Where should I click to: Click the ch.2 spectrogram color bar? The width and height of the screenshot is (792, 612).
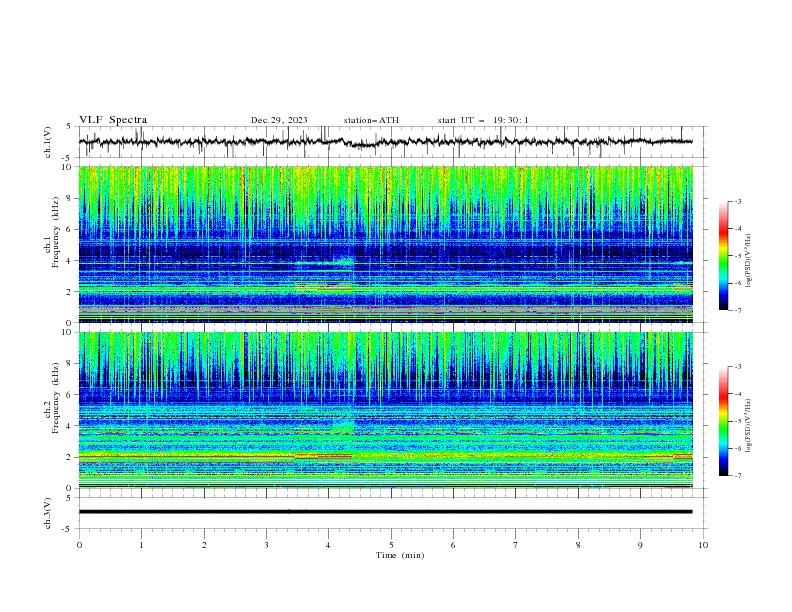tap(723, 421)
